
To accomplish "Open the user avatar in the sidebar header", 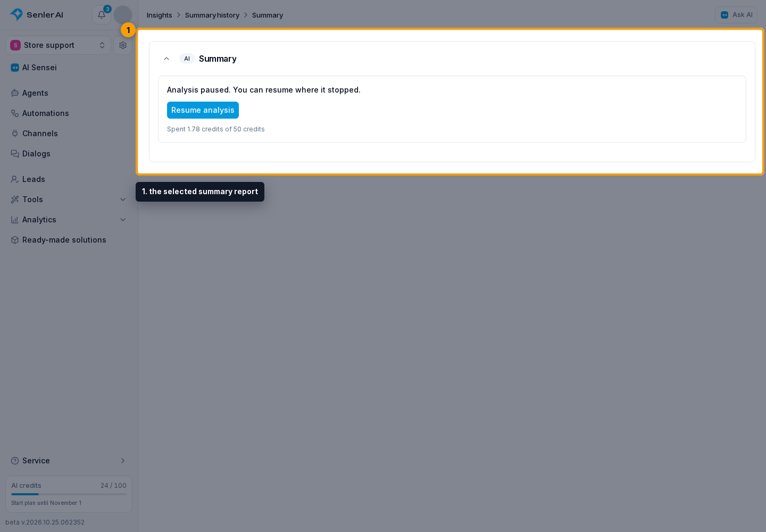I will [x=123, y=15].
